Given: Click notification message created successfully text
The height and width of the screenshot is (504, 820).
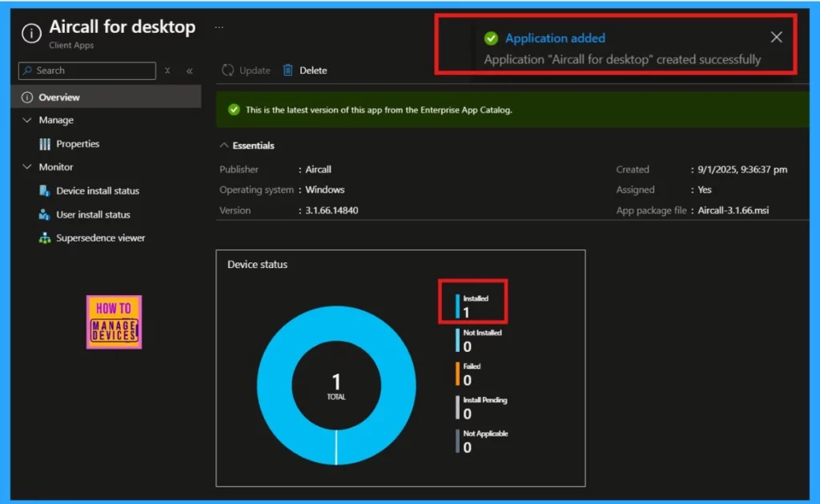Looking at the screenshot, I should [622, 59].
